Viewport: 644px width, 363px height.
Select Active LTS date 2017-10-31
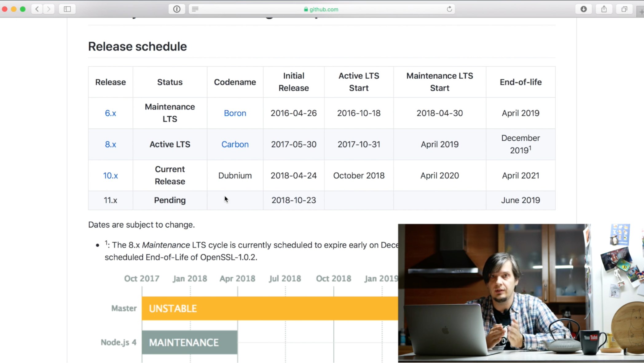pyautogui.click(x=359, y=144)
